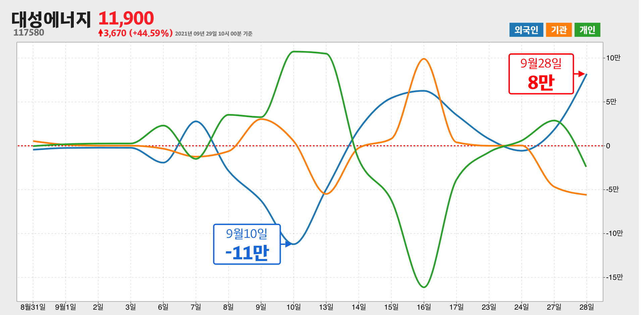Click the x-axis label 8일
This screenshot has height=315, width=644.
pyautogui.click(x=228, y=307)
